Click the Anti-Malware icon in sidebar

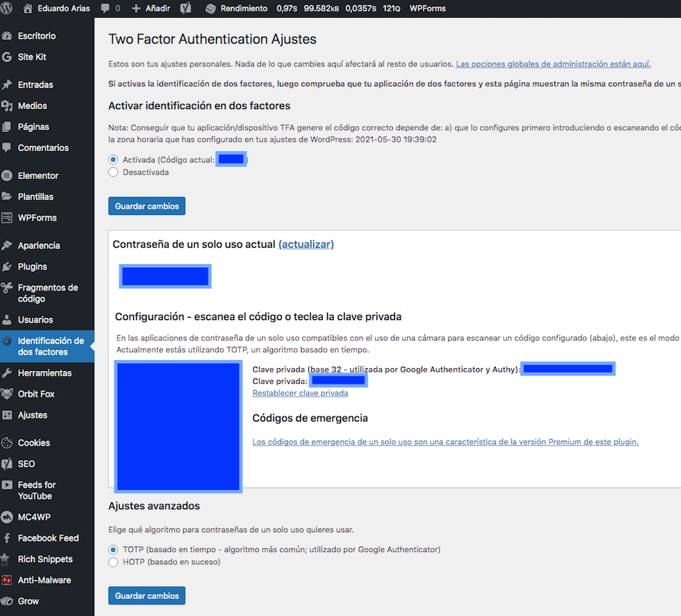tap(7, 581)
